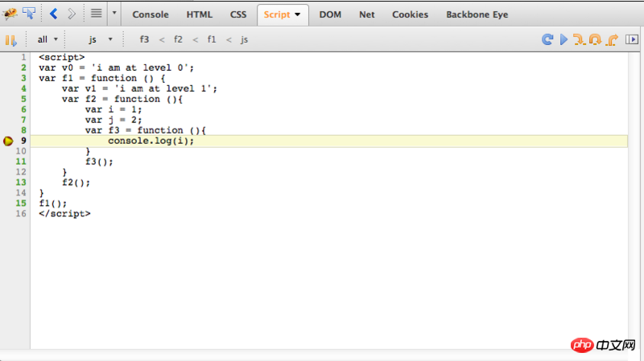Viewport: 644px width, 361px height.
Task: Switch to the Net tab
Action: [x=367, y=14]
